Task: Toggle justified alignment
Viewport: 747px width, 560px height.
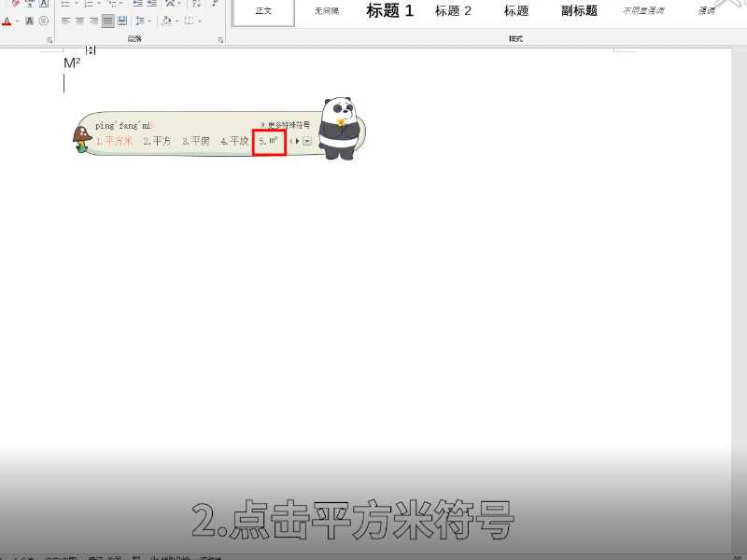Action: [106, 21]
